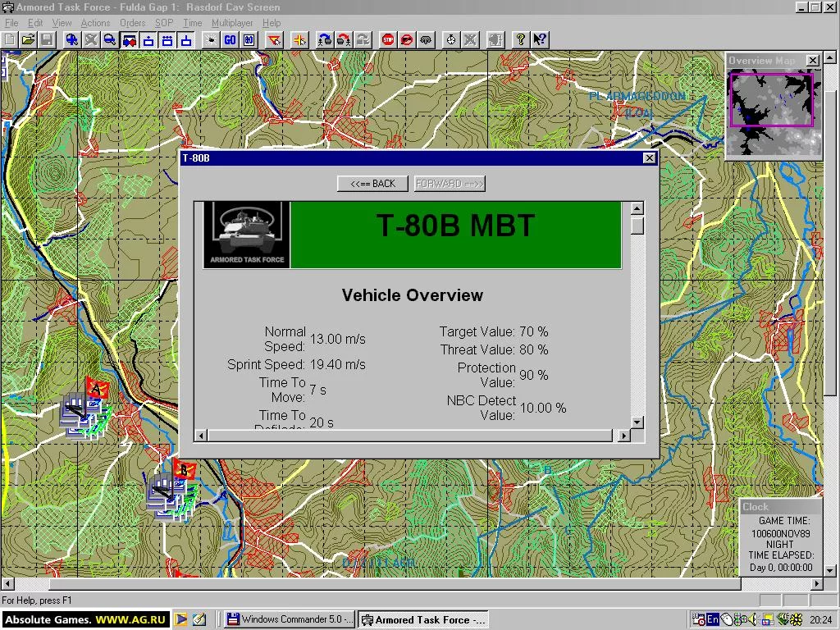Open the Help menu
The height and width of the screenshot is (630, 840).
pyautogui.click(x=272, y=23)
